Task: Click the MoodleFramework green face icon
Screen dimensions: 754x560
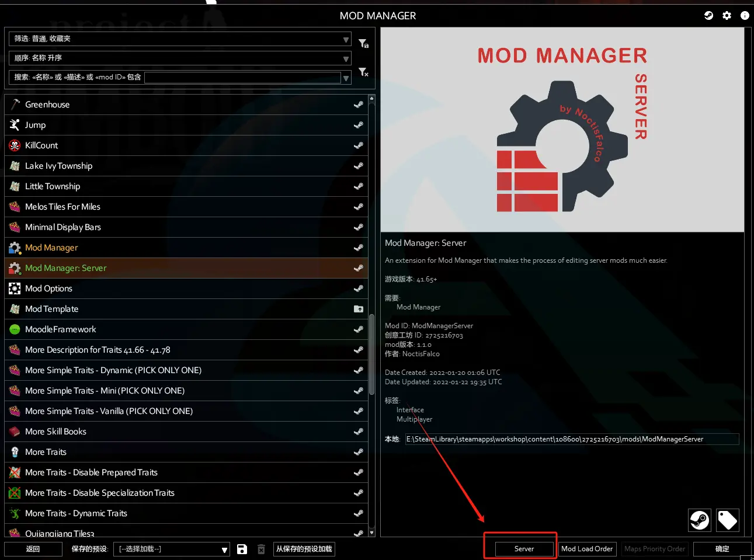Action: click(15, 329)
